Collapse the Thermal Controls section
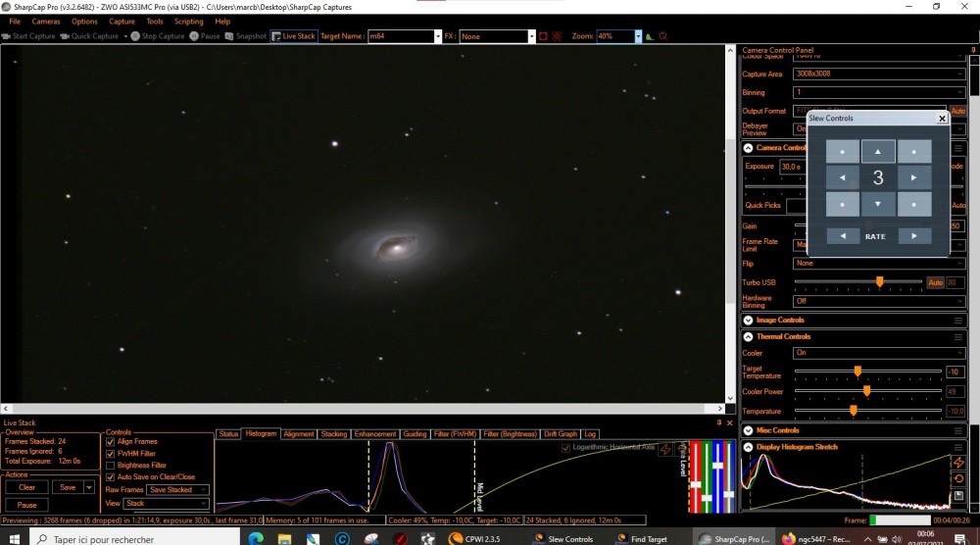Screen dimensions: 980x545 pyautogui.click(x=748, y=337)
